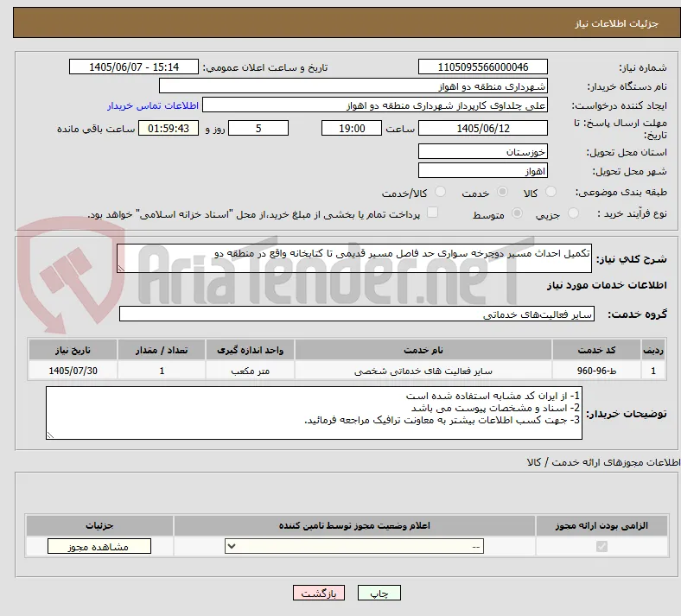Viewport: 681px width, 616px height.
Task: Click the جزئیات اطلاعات نیاز page title
Action: (616, 23)
